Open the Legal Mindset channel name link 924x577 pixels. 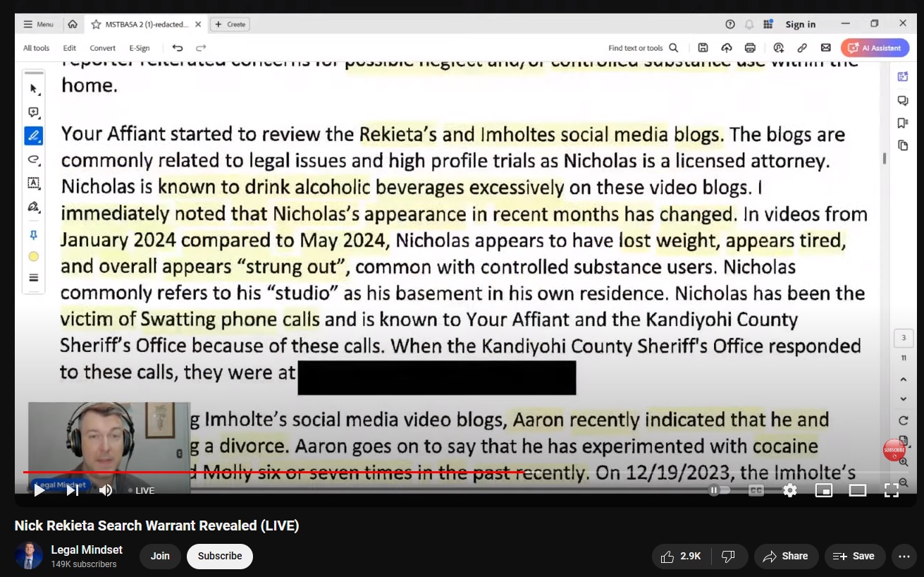[x=87, y=549]
